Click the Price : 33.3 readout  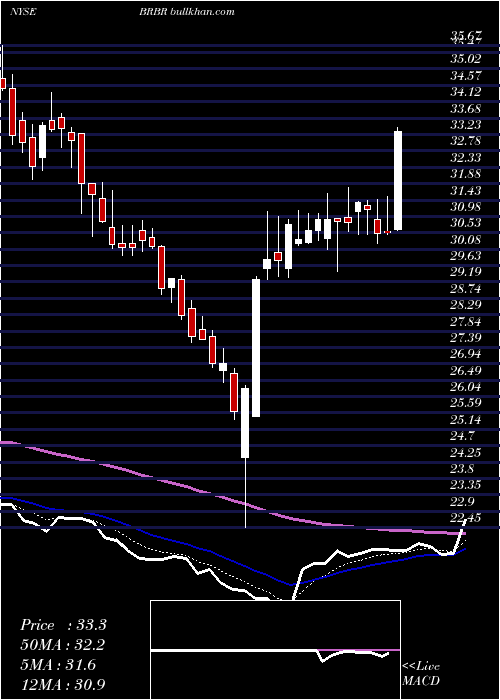pyautogui.click(x=63, y=625)
